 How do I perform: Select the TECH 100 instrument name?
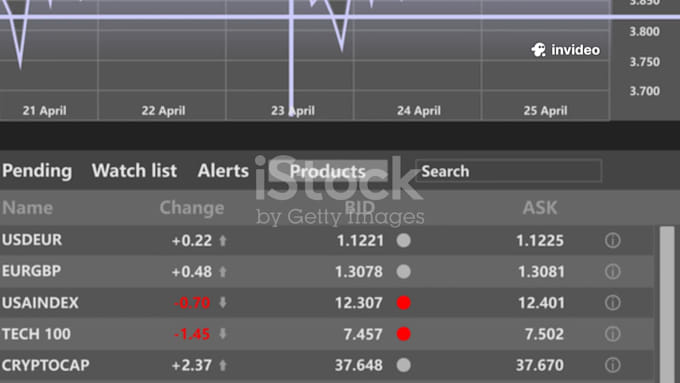[36, 334]
